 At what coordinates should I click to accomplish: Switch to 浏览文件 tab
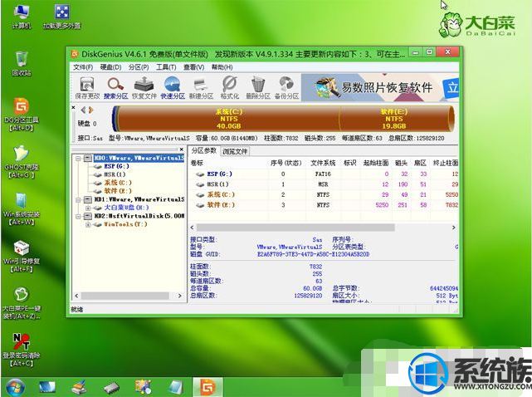(x=235, y=151)
